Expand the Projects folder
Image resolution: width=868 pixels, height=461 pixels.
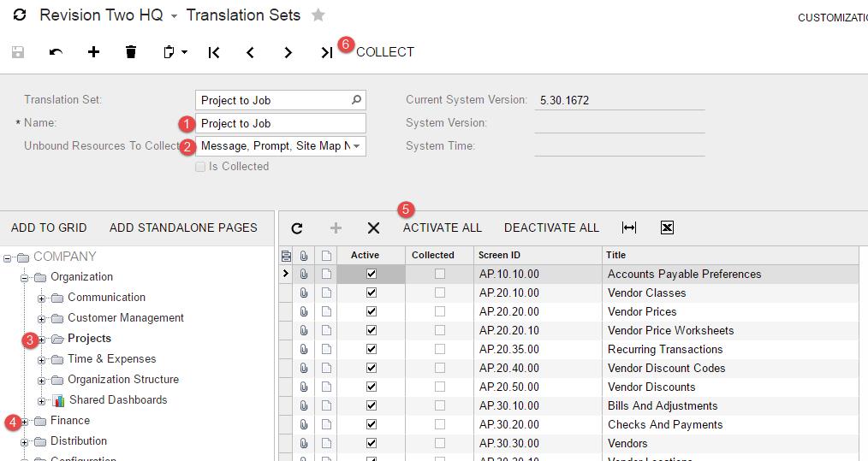[x=42, y=340]
